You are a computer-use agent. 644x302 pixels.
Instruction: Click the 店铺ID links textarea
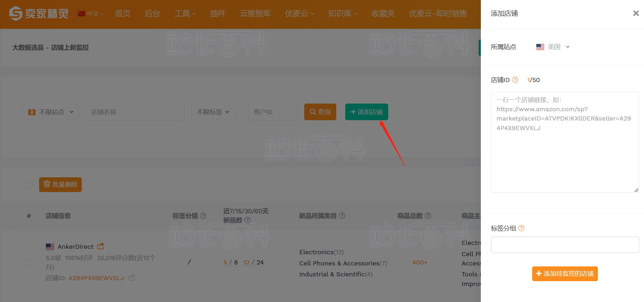(565, 142)
